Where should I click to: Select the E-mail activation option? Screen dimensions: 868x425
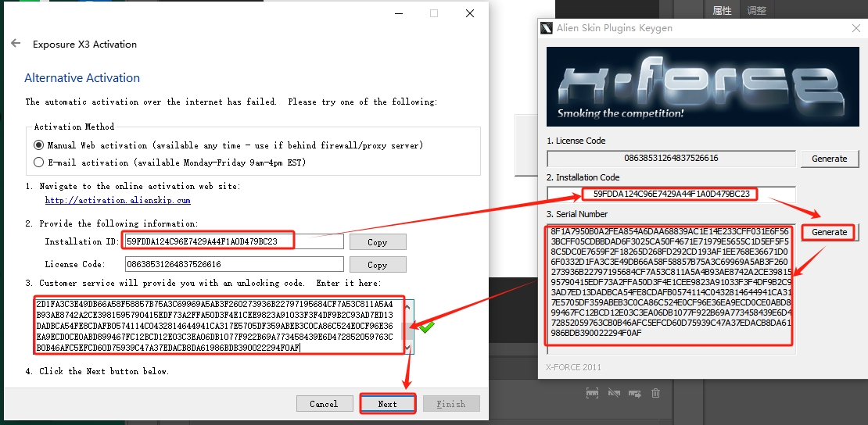(39, 162)
